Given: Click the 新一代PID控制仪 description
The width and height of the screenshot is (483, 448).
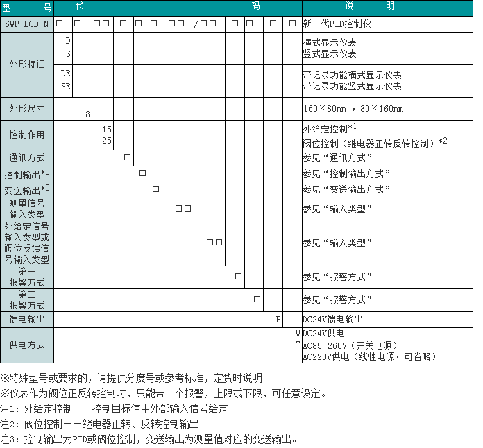Looking at the screenshot, I should click(337, 24).
